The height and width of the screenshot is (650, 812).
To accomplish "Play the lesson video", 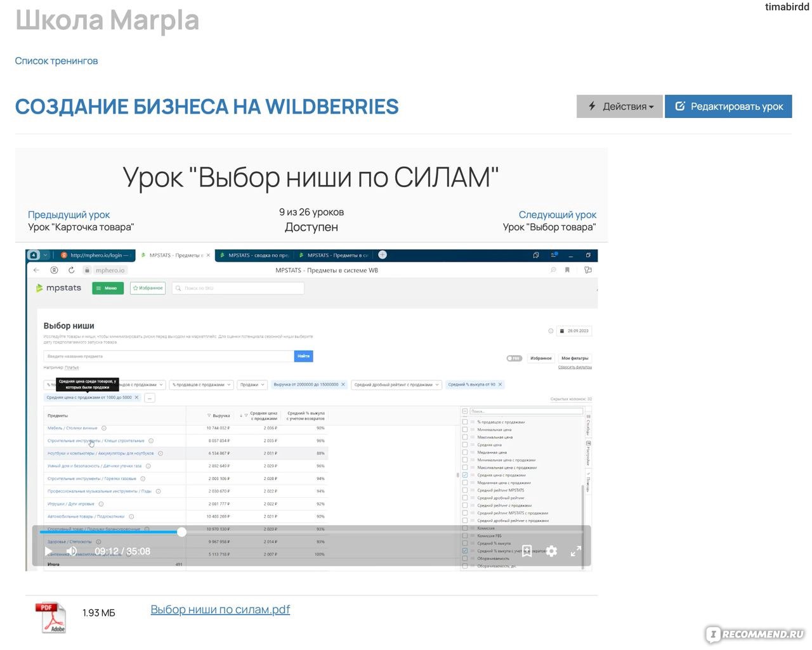I will 48,552.
